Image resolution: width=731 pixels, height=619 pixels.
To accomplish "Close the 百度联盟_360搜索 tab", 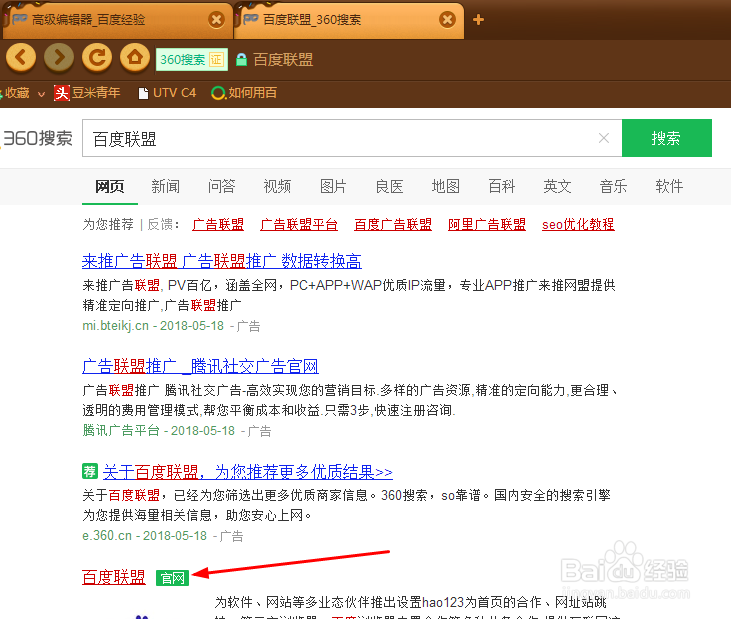I will 448,20.
